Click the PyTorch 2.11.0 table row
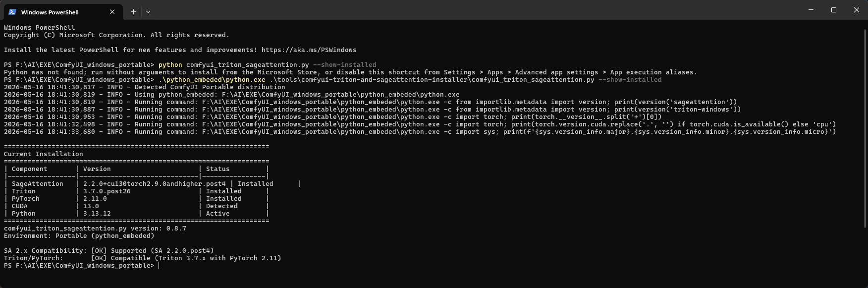 pos(136,199)
